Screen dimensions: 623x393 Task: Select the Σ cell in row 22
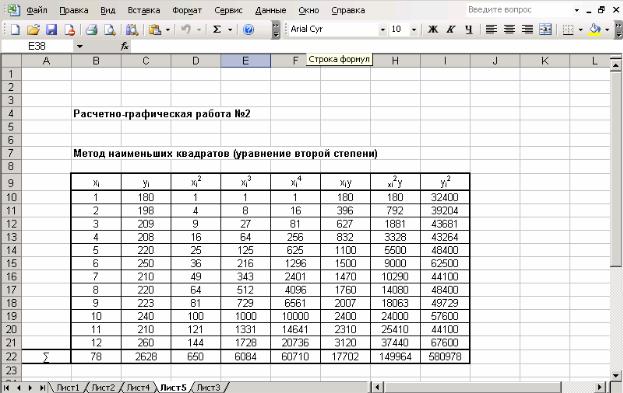point(46,356)
